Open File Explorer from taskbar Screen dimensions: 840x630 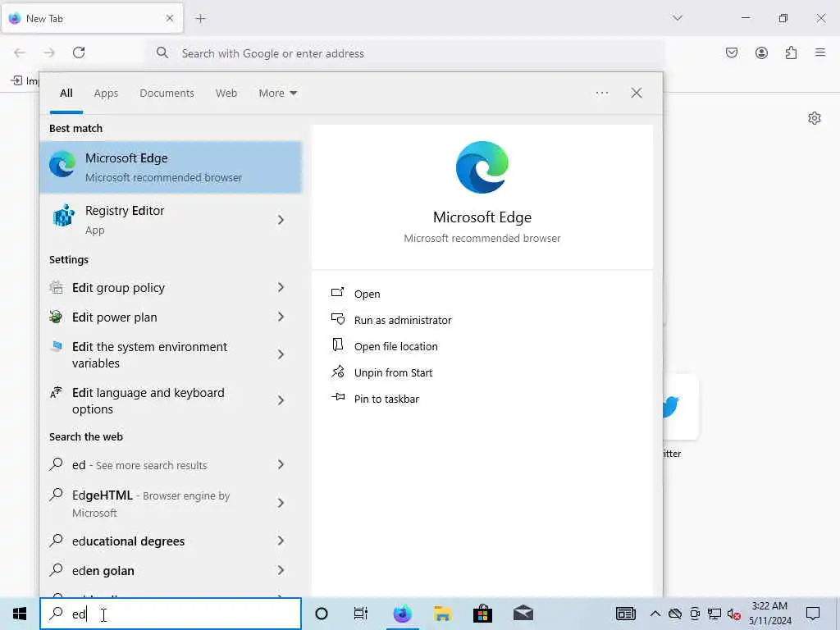coord(442,614)
